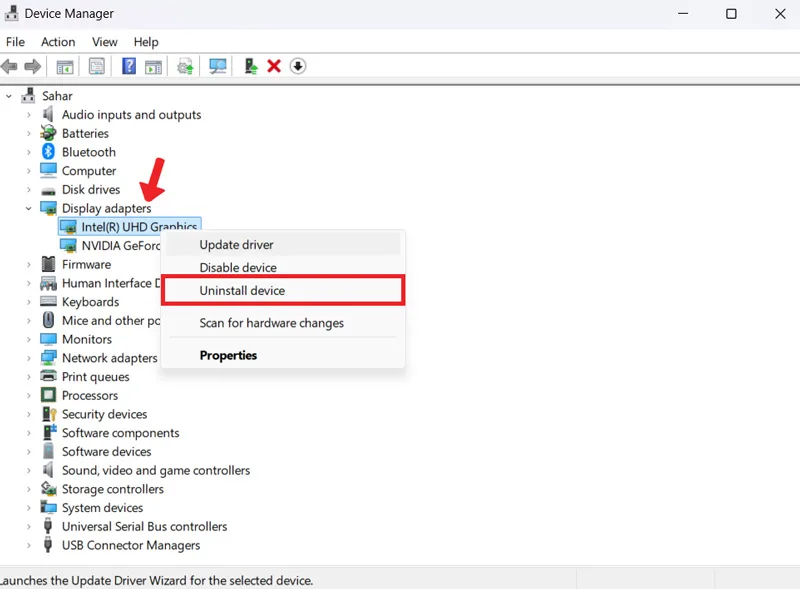Image resolution: width=800 pixels, height=589 pixels.
Task: Maximize the Device Manager window
Action: point(731,14)
